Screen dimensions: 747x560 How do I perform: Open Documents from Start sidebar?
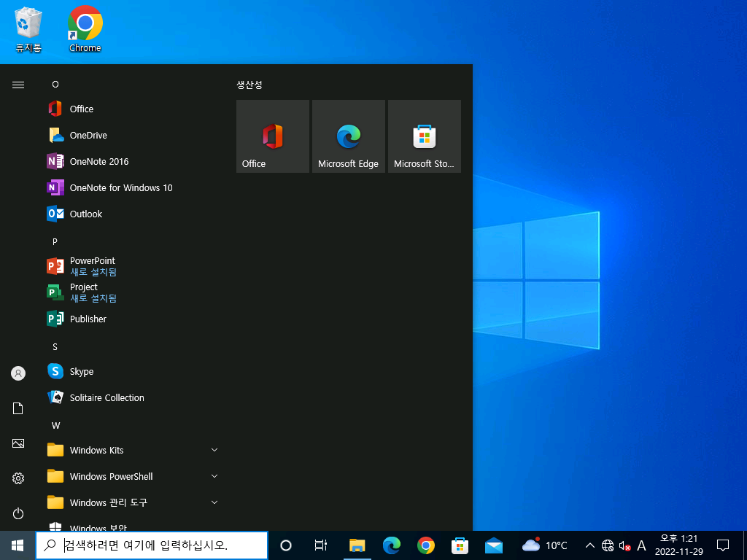[18, 408]
